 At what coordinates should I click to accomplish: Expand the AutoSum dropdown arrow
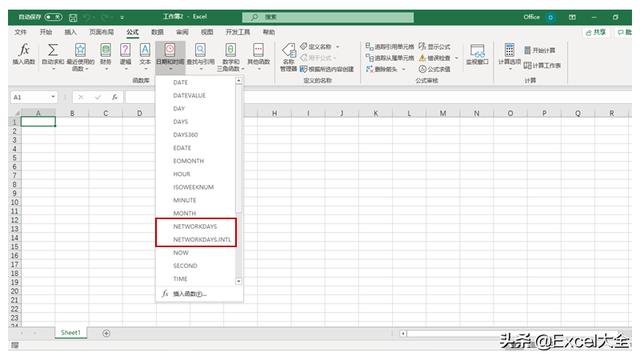click(53, 69)
